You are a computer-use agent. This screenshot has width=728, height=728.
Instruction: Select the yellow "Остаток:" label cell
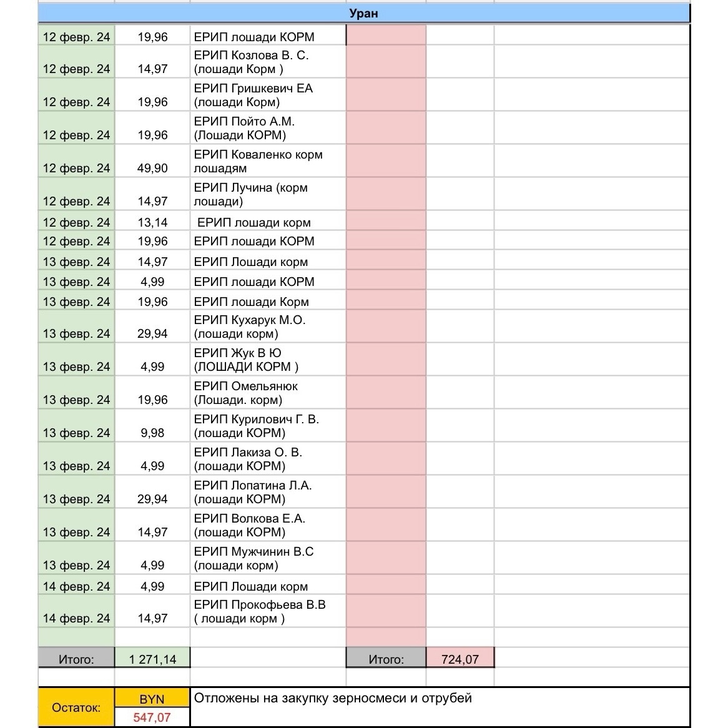76,707
